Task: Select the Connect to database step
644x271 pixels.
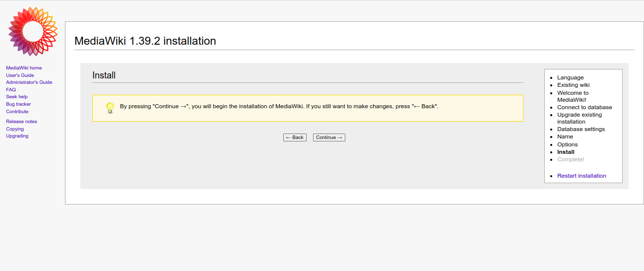Action: (x=584, y=107)
